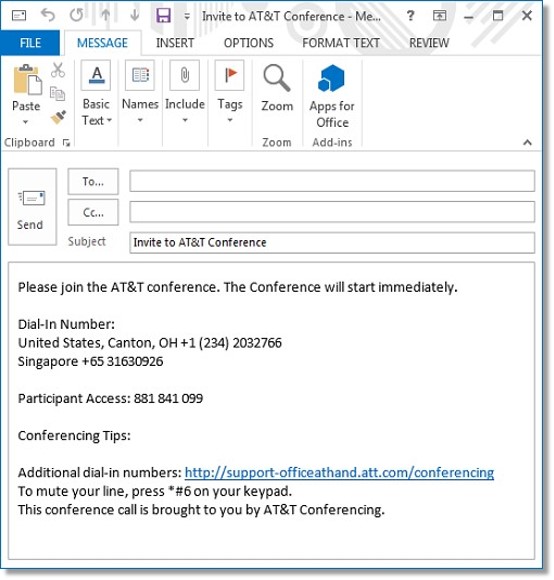Select the Format Painter brush
The width and height of the screenshot is (554, 580).
tap(58, 117)
